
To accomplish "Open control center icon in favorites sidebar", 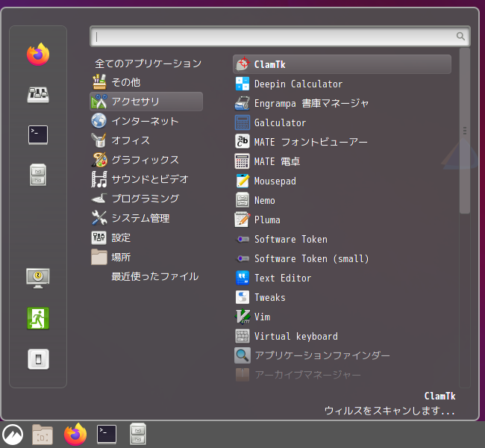I will pos(38,95).
